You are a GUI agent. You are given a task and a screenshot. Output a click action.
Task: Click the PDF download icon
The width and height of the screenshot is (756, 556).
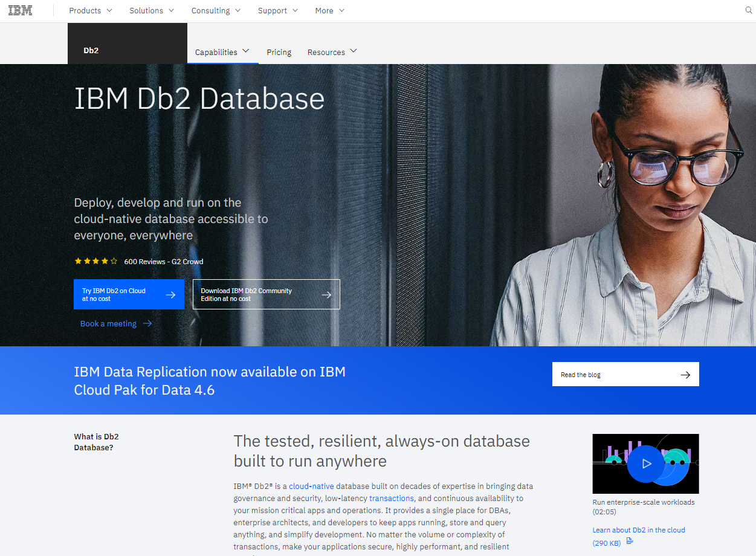630,541
